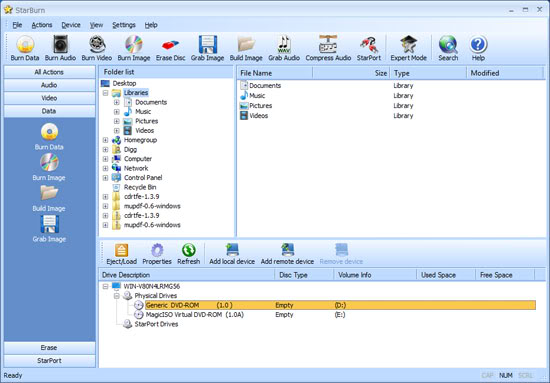Collapse the Libraries tree node

pos(105,93)
